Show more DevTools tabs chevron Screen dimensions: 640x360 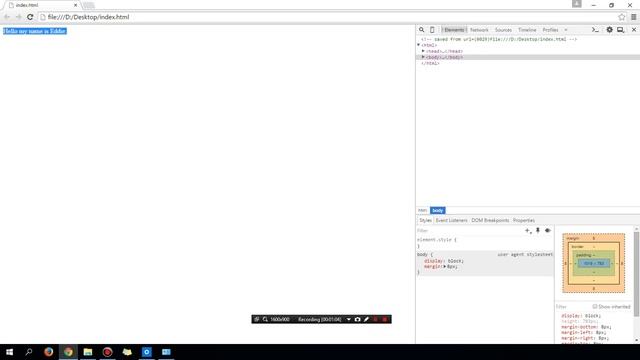pos(566,30)
